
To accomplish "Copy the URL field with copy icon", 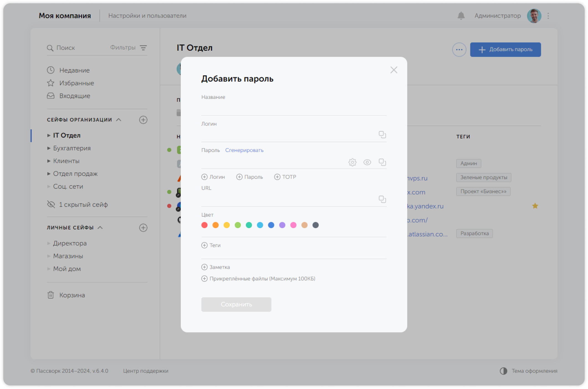I will click(382, 199).
